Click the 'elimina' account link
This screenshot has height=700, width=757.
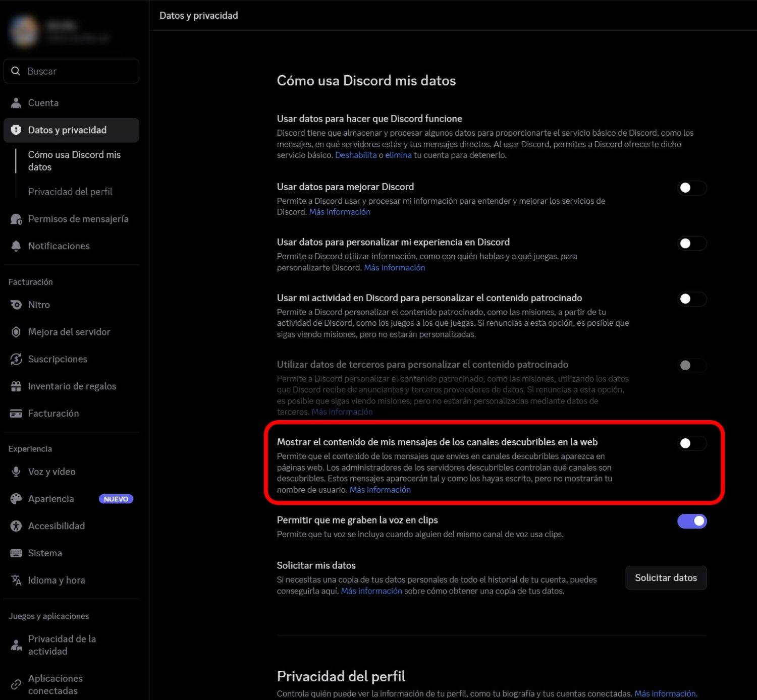coord(399,155)
